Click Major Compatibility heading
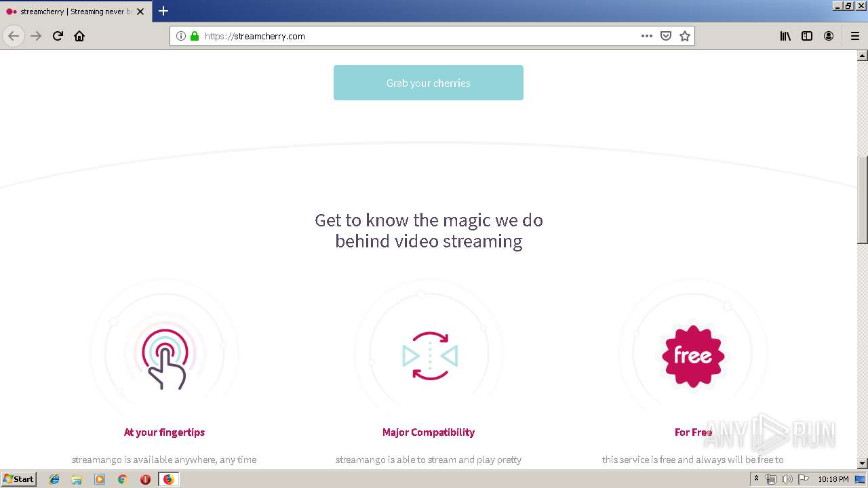The height and width of the screenshot is (488, 868). coord(429,432)
